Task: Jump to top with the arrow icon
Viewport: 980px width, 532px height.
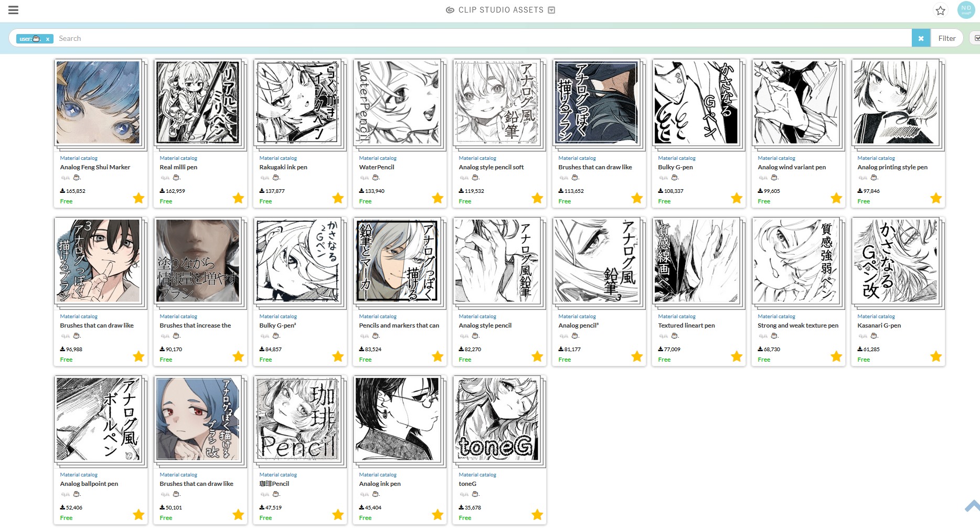Action: [x=972, y=506]
